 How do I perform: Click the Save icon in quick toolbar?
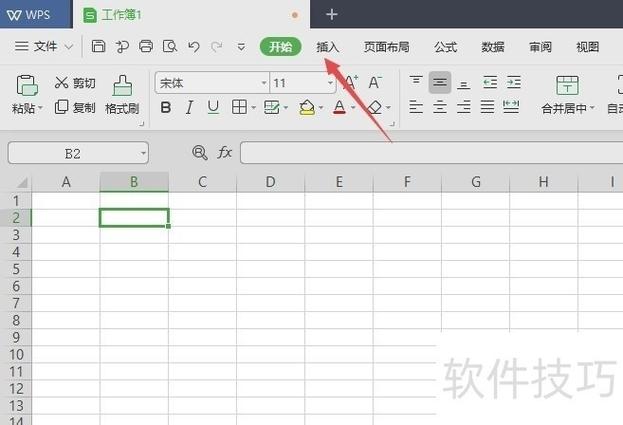tap(98, 46)
